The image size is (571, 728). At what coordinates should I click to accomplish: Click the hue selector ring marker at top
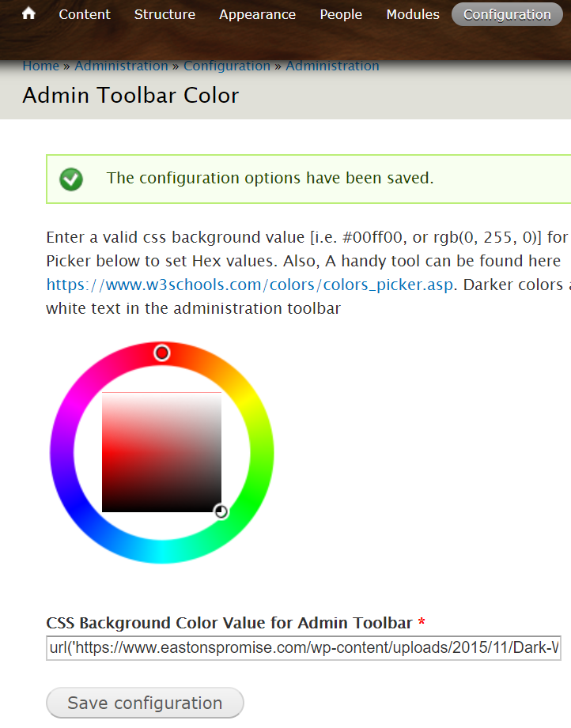[x=162, y=353]
